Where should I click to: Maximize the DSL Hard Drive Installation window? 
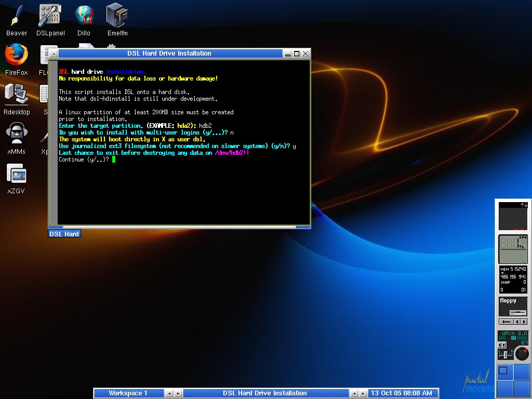(x=297, y=54)
